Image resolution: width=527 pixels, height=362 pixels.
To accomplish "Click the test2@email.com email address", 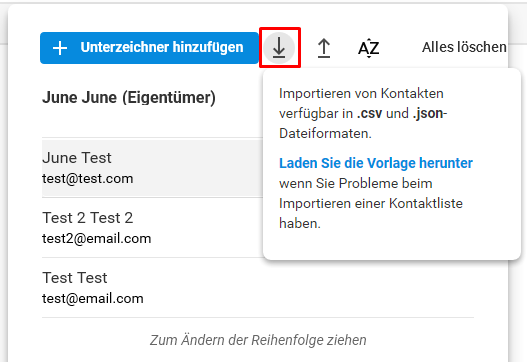I will tap(96, 239).
